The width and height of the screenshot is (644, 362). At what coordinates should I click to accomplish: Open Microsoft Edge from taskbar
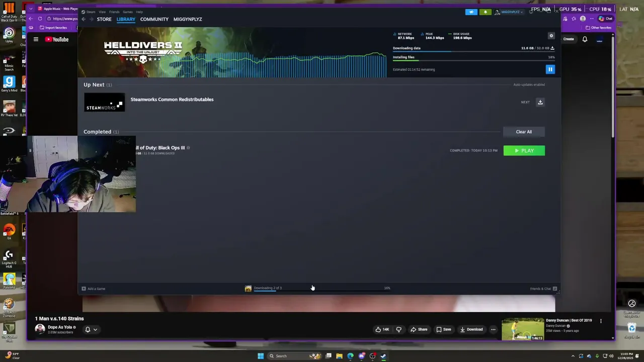(350, 356)
